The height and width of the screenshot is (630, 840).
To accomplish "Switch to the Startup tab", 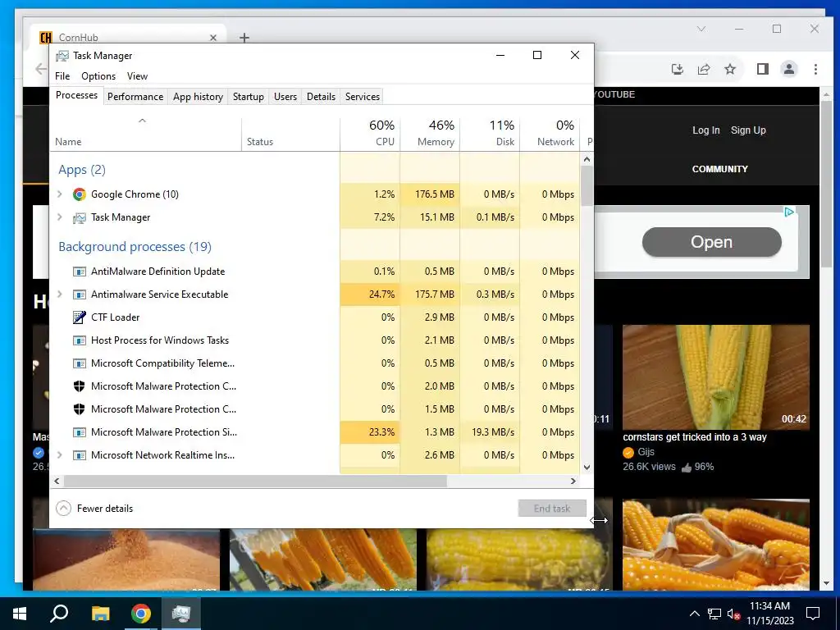I will pos(248,97).
